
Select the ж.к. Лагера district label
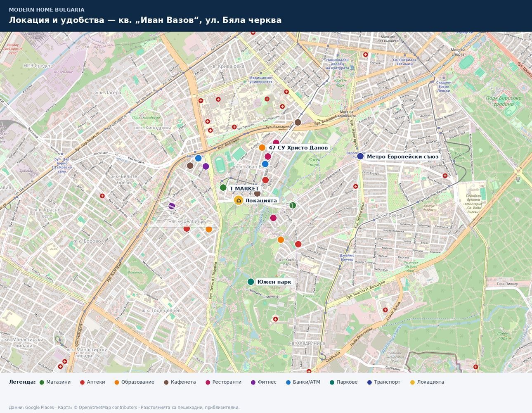point(108,93)
